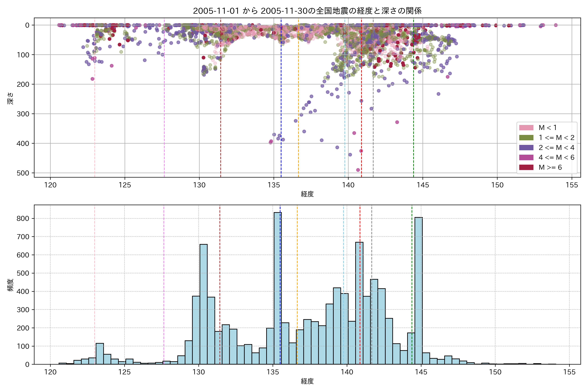Click the tall histogram bar just below longitude 145
The image size is (588, 392).
(418, 290)
